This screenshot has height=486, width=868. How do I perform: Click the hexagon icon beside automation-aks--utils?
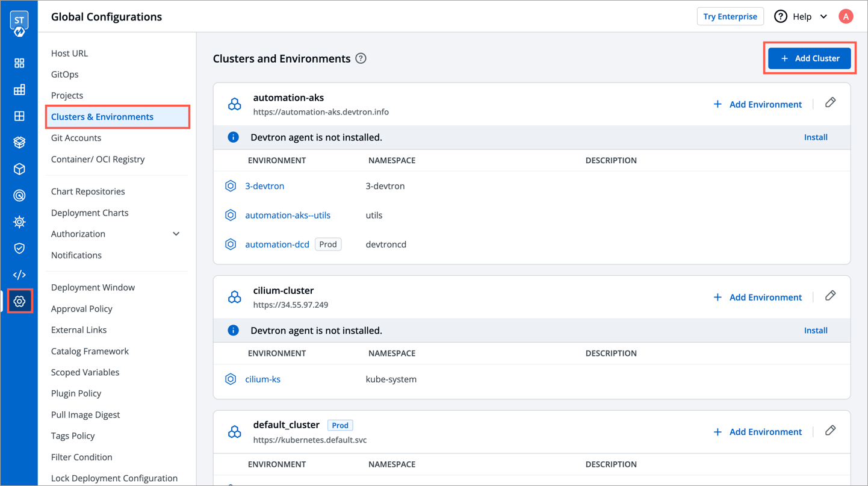[x=231, y=215]
